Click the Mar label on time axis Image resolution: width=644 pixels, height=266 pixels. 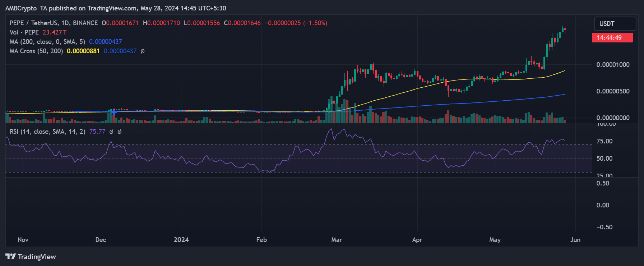pos(337,240)
